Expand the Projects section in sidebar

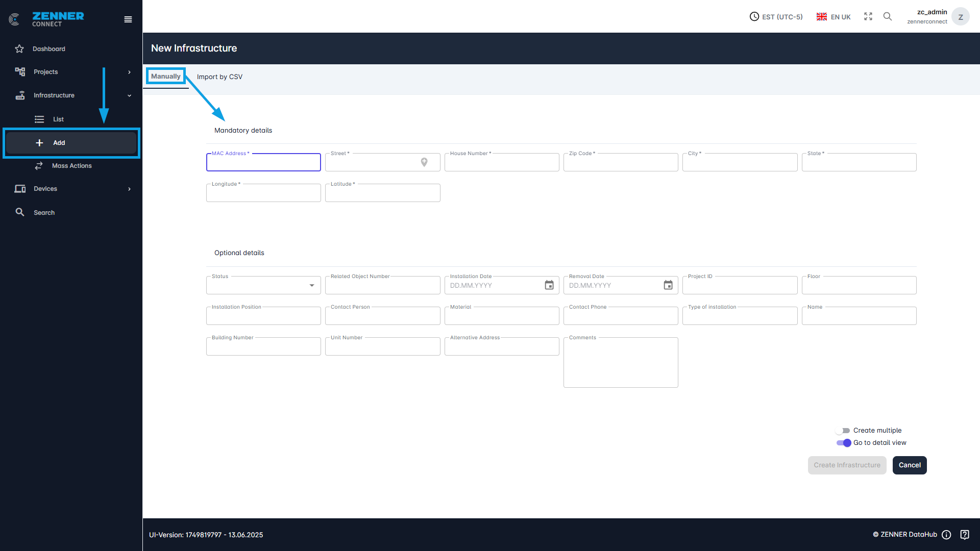pos(129,72)
